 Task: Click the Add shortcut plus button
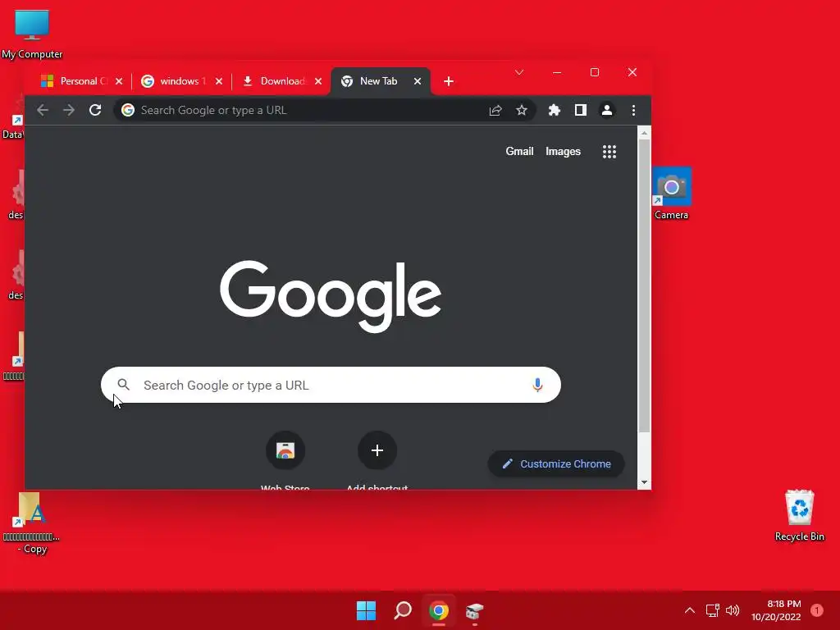(x=377, y=450)
